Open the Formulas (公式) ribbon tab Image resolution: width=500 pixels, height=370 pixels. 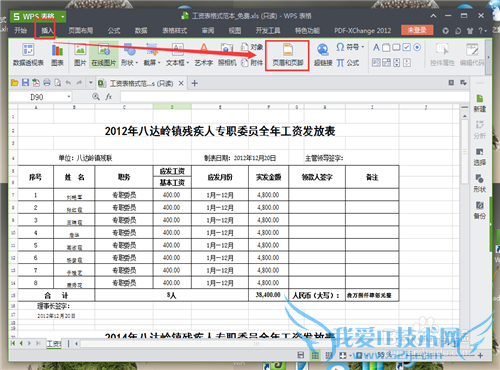pyautogui.click(x=114, y=31)
